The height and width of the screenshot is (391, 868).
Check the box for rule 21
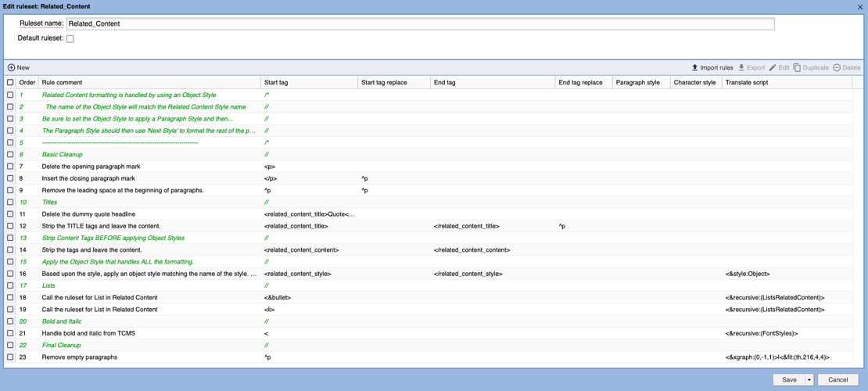(x=10, y=333)
